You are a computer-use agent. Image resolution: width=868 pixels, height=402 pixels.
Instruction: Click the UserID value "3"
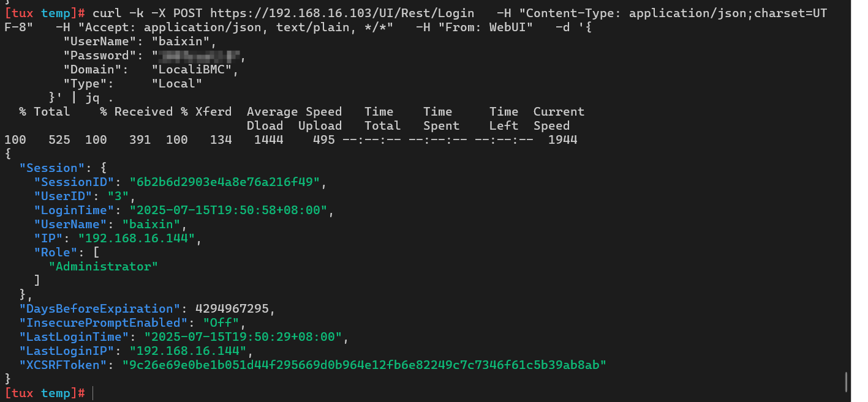click(x=118, y=196)
